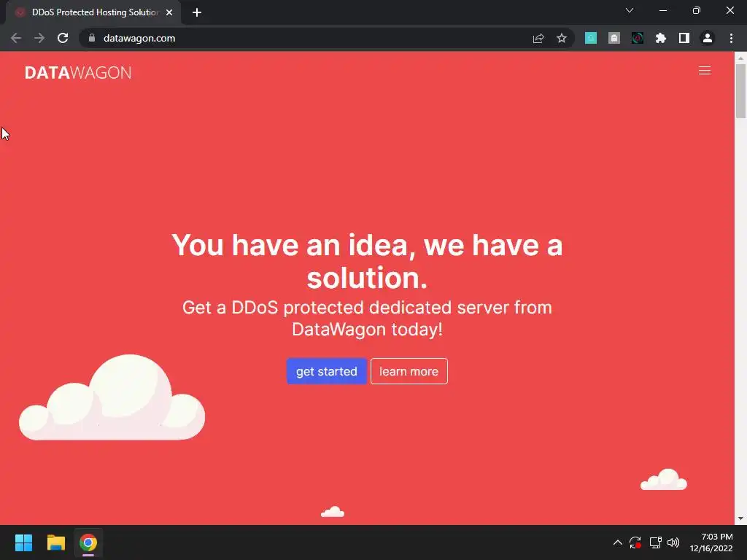
Task: Go forward to next page
Action: coord(39,38)
